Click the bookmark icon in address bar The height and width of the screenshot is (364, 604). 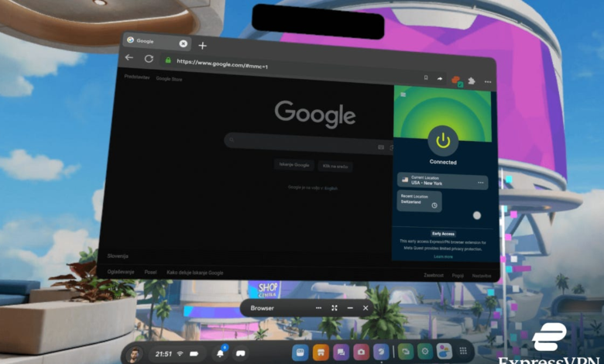[425, 77]
